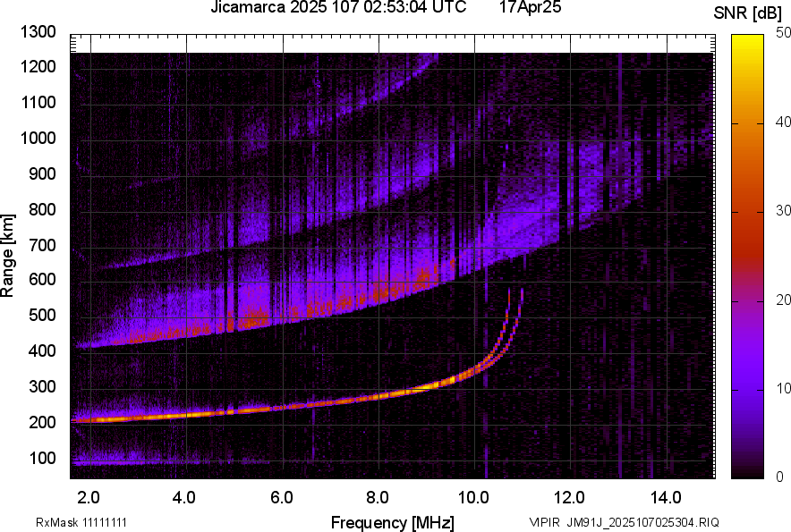Click the bright F-layer trace near 6 MHz
791x532 pixels.
click(x=283, y=407)
